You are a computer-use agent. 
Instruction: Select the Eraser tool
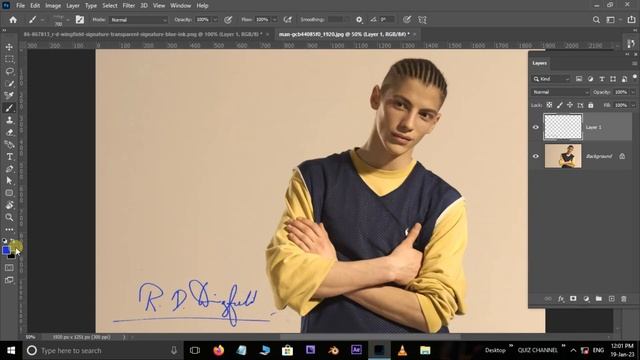pyautogui.click(x=9, y=132)
